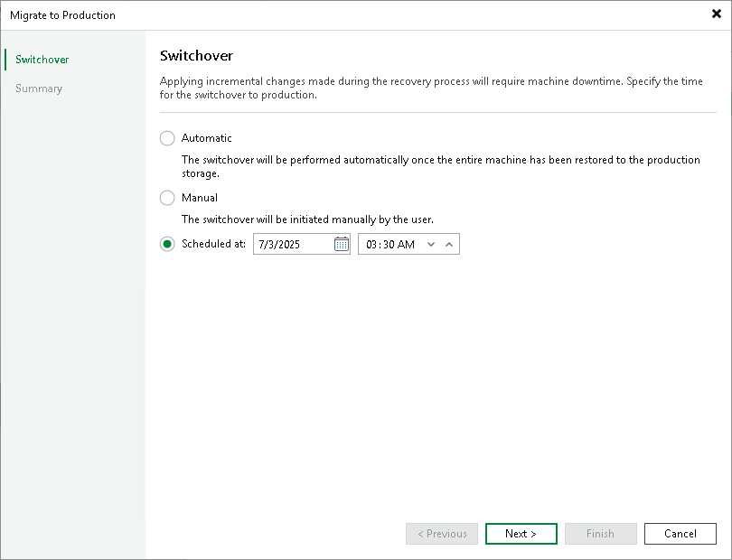Click the 'Applying incremental changes' description text
This screenshot has width=732, height=560.
coord(431,88)
